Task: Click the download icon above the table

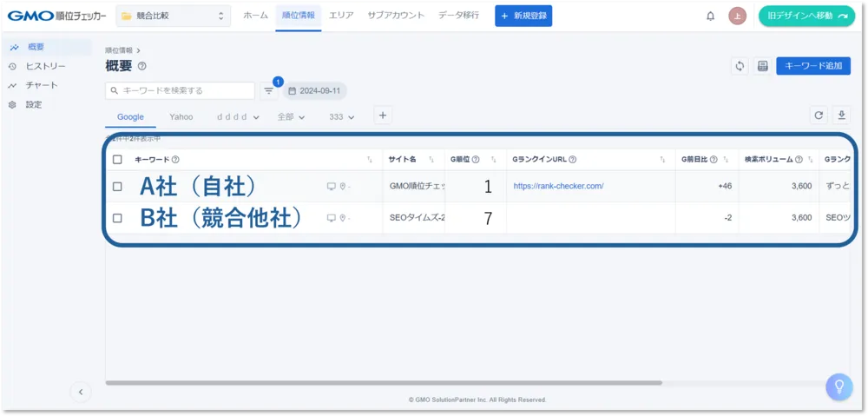Action: [841, 116]
